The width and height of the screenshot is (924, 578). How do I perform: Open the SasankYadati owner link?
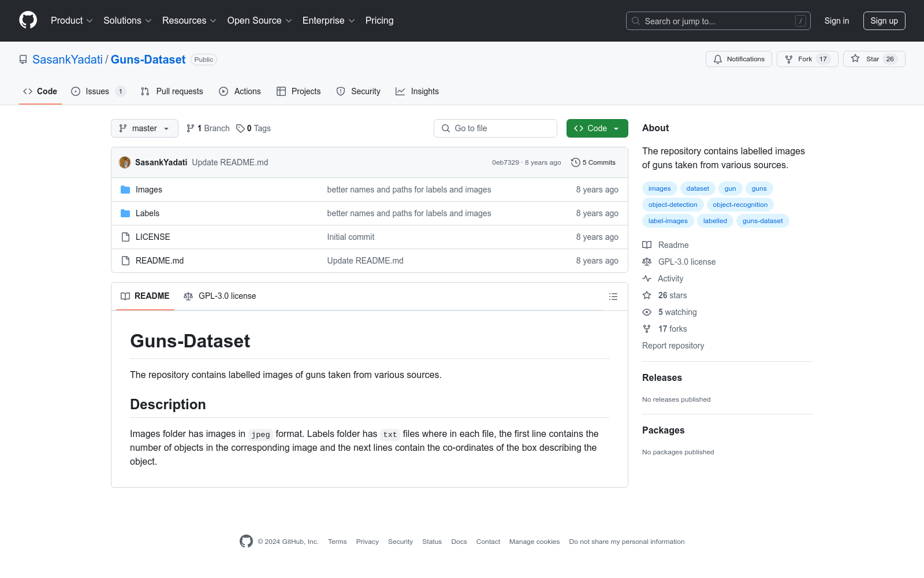[x=68, y=60]
